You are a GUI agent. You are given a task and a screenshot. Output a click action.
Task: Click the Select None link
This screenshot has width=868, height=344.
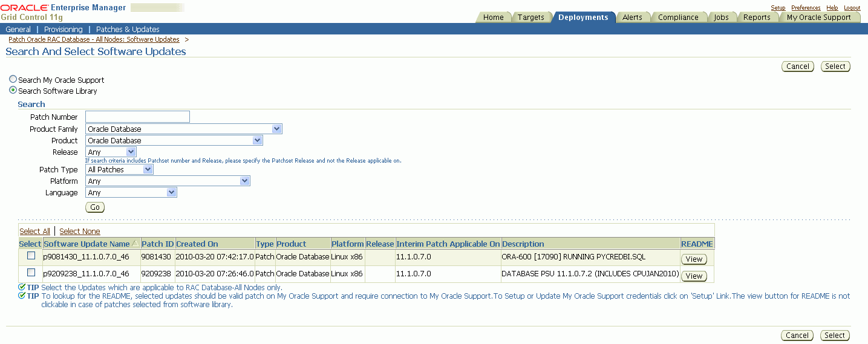point(79,231)
